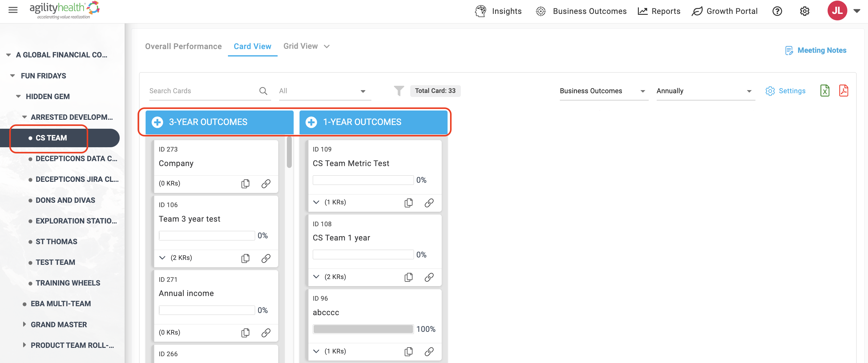Export cards to Excel file icon
The width and height of the screenshot is (868, 363).
point(825,91)
